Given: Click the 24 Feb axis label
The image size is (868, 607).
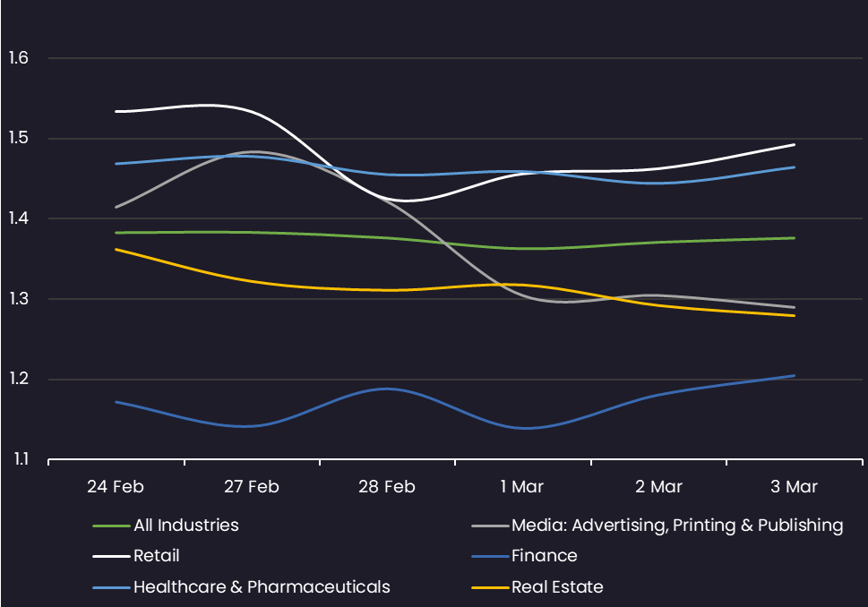Looking at the screenshot, I should point(116,487).
